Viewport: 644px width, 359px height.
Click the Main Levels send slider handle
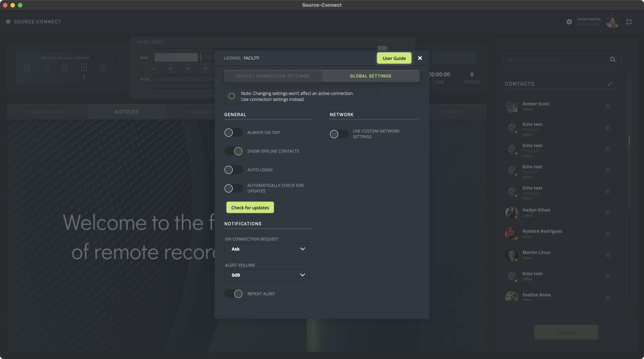pyautogui.click(x=382, y=48)
